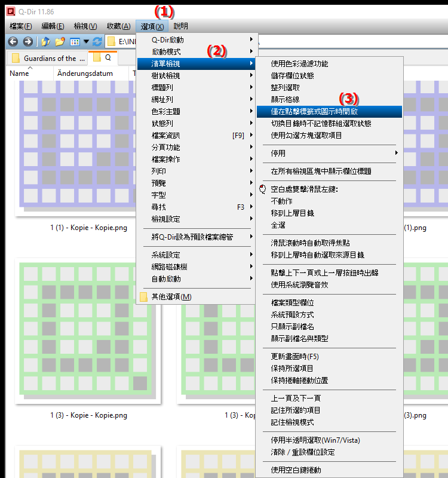Open the 收藏(A) menu
The image size is (448, 478).
118,26
